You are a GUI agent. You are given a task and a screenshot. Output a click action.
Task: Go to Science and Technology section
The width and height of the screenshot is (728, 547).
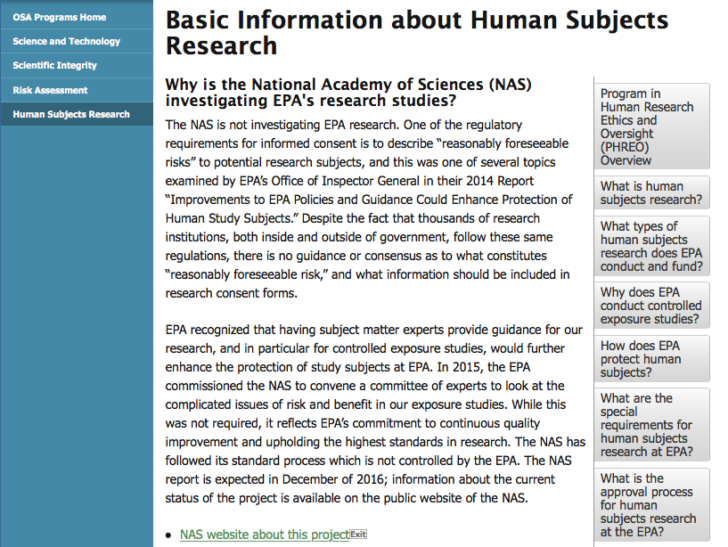[66, 42]
